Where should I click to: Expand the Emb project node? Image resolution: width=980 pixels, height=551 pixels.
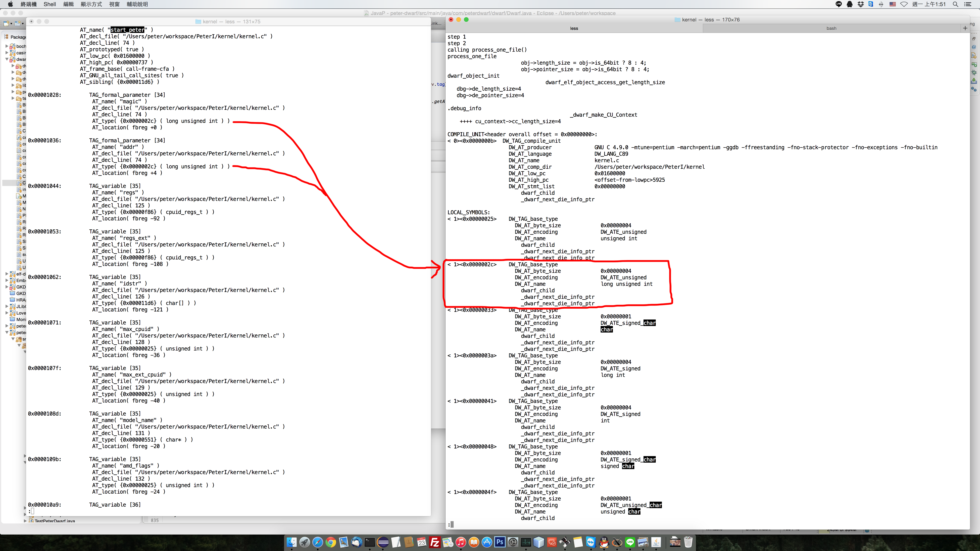7,280
